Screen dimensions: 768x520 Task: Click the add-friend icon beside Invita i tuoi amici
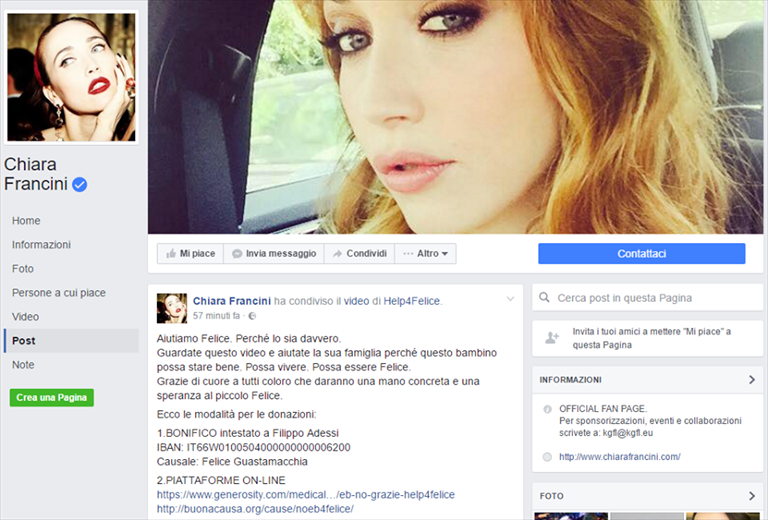pyautogui.click(x=552, y=338)
